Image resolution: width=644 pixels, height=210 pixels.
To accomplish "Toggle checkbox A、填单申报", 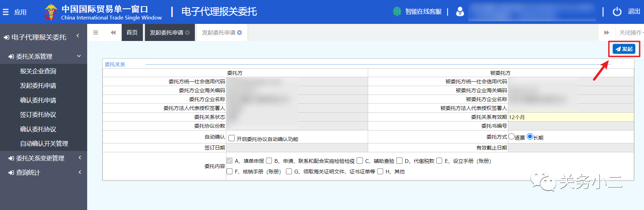I will click(229, 160).
